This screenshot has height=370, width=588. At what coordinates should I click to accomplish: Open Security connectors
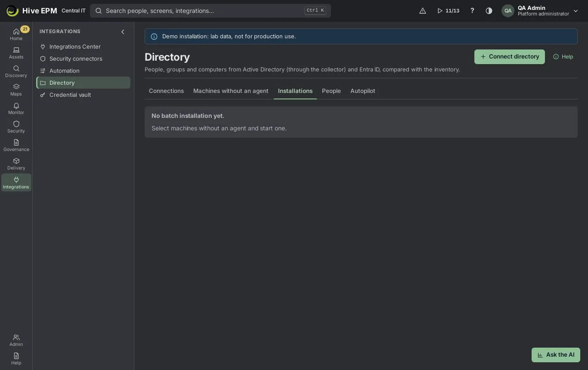[83, 59]
